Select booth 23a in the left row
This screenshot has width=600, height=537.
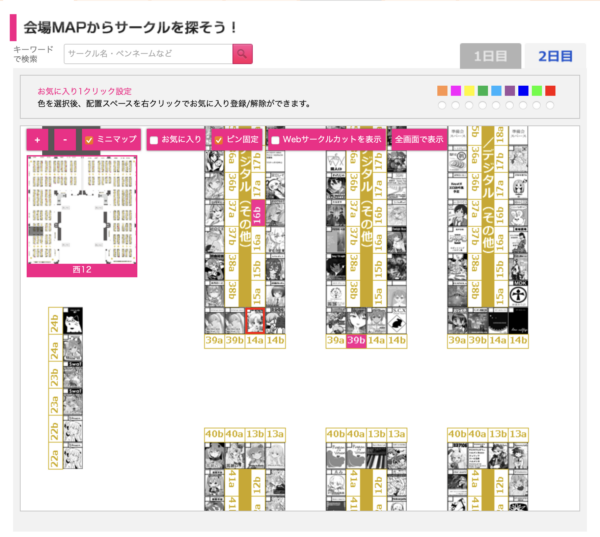point(55,402)
